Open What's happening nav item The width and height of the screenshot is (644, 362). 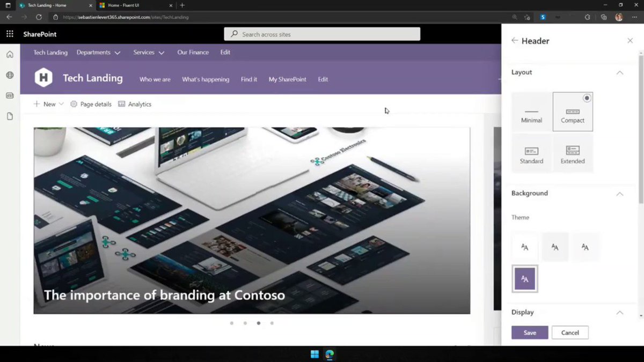(206, 79)
